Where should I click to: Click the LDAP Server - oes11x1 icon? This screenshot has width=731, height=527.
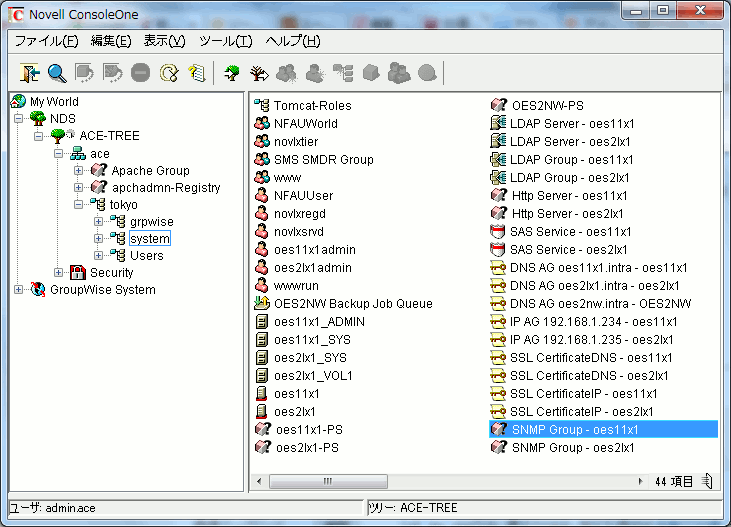click(498, 124)
